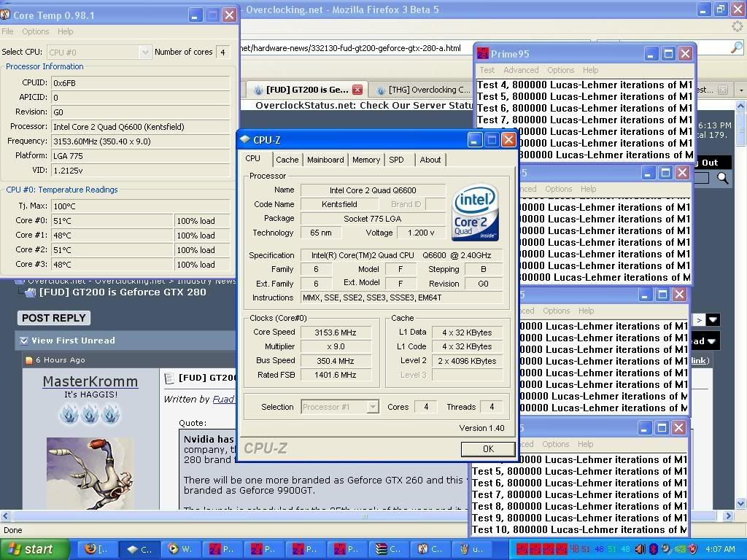Open Windows Media Player from the taskbar

coord(180,549)
